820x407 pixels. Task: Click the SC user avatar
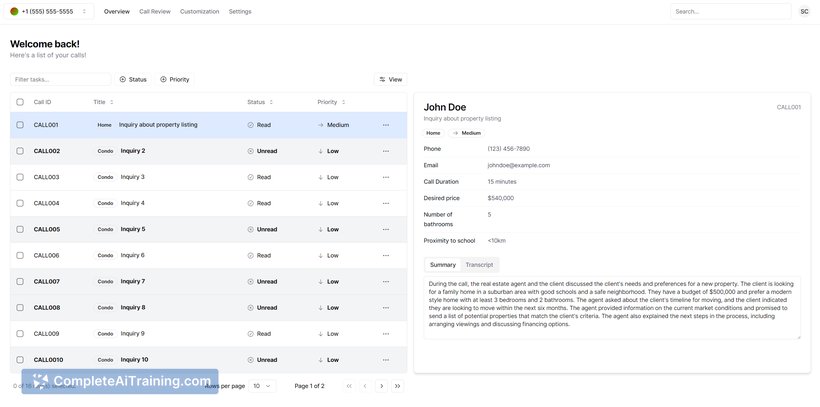tap(804, 12)
